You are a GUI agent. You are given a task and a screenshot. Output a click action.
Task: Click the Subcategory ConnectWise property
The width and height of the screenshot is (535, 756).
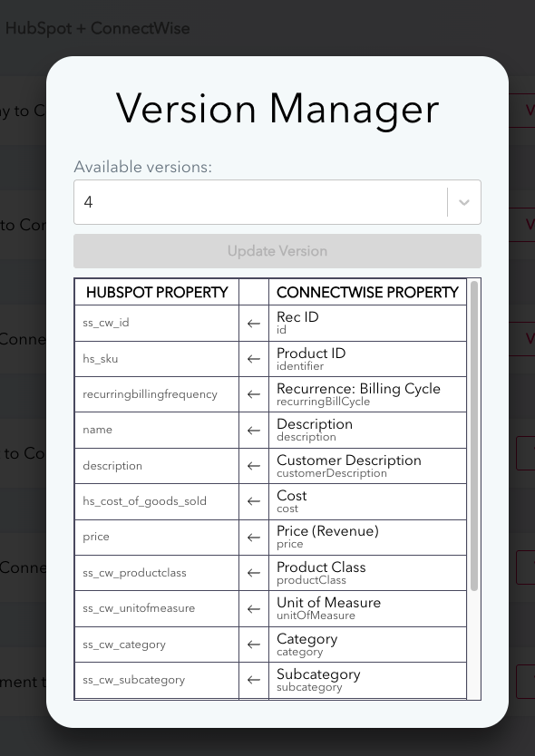coord(367,680)
